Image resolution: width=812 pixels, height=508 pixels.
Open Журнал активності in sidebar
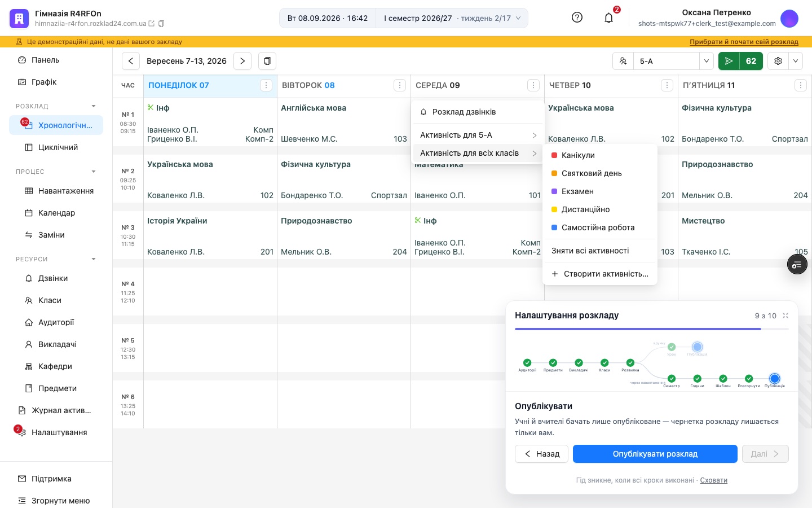(x=56, y=410)
